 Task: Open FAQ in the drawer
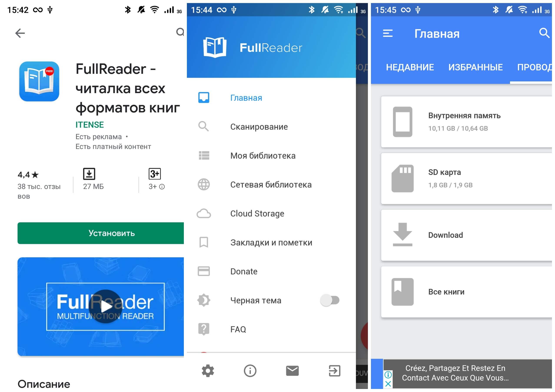[x=271, y=329]
